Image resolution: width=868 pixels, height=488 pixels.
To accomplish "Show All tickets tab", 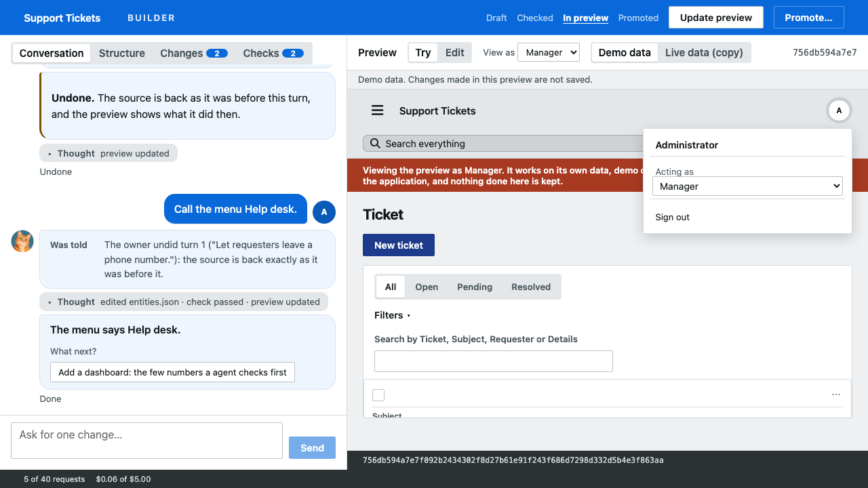I will pos(391,287).
